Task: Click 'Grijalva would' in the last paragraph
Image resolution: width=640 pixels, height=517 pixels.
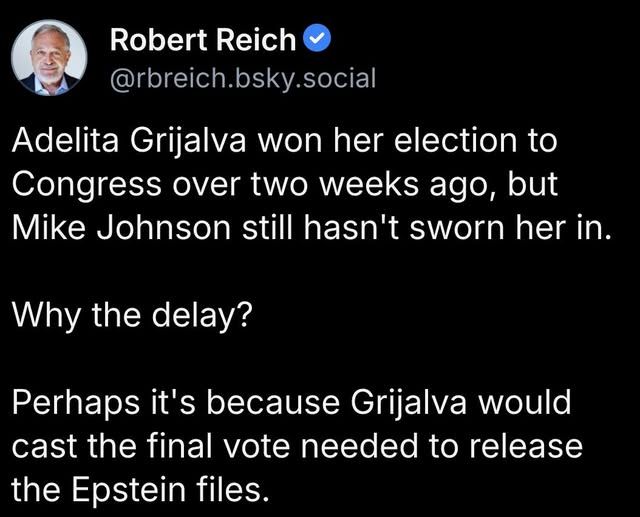Action: pos(460,404)
